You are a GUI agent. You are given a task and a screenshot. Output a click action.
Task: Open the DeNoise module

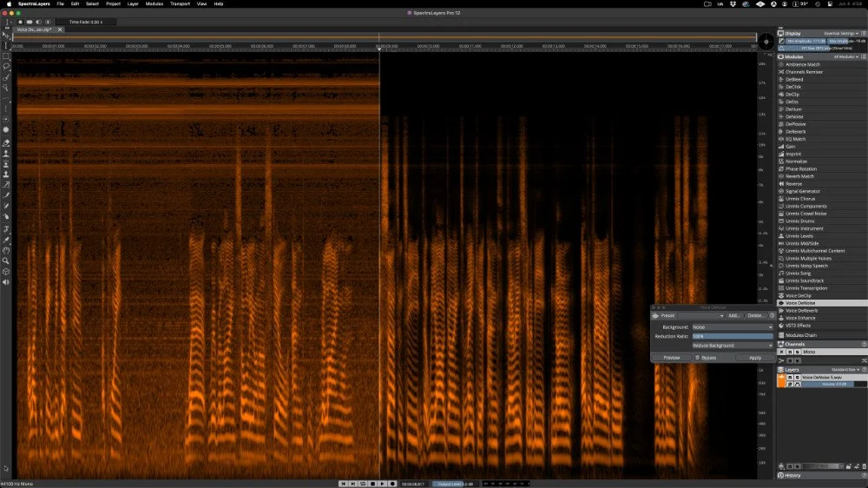pyautogui.click(x=794, y=117)
